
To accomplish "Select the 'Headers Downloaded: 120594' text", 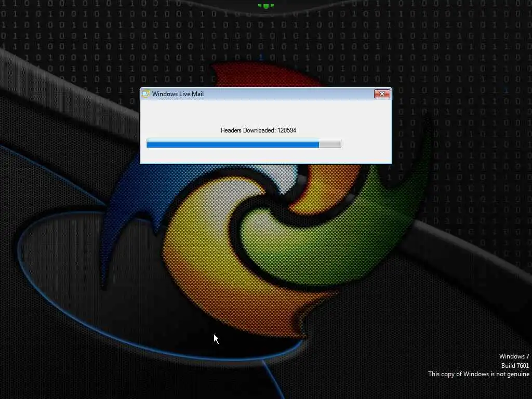I will pyautogui.click(x=258, y=130).
